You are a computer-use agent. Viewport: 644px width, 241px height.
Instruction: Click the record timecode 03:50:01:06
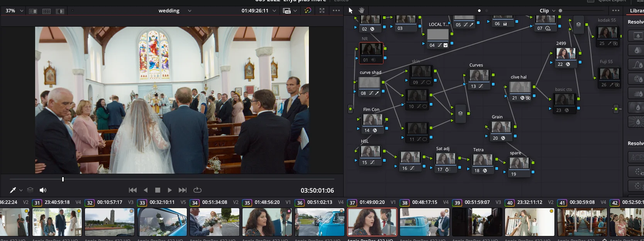pyautogui.click(x=317, y=190)
